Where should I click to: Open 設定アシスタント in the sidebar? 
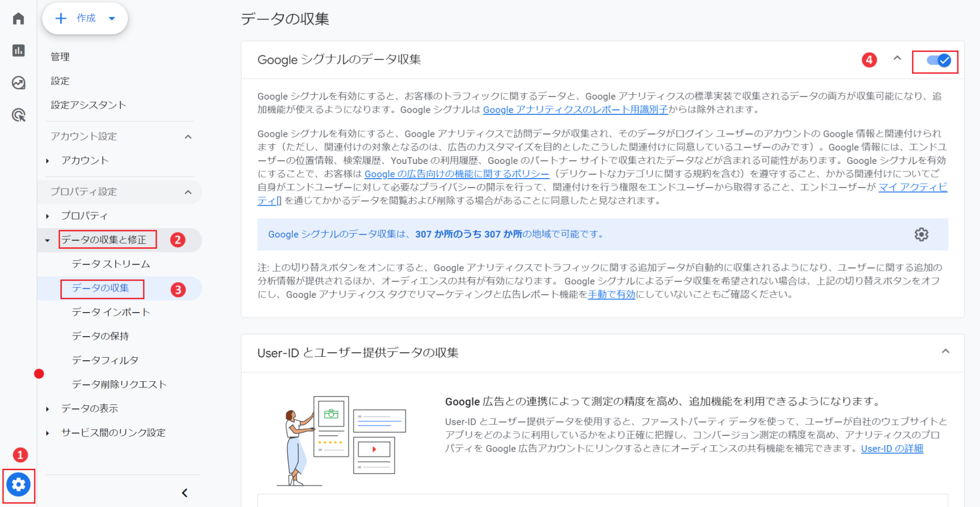[88, 105]
